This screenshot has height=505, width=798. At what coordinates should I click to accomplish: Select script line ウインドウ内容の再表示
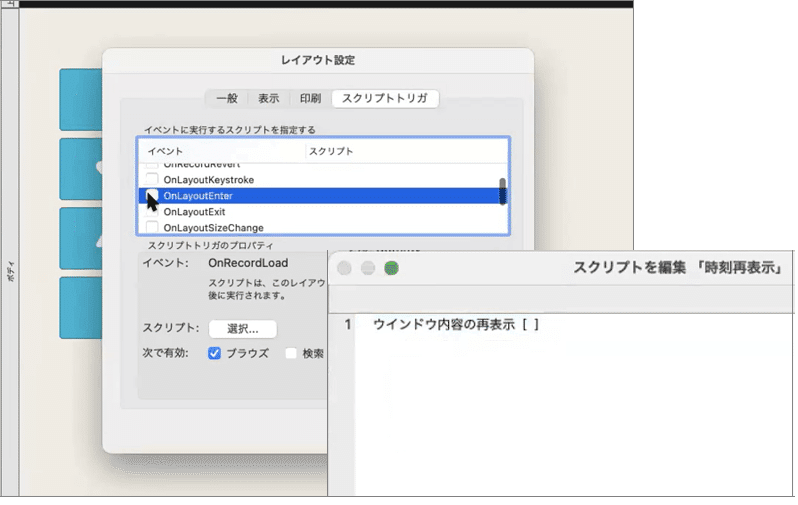[455, 324]
